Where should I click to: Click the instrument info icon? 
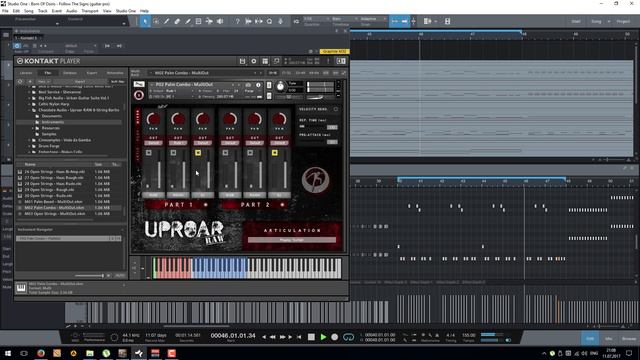258,84
